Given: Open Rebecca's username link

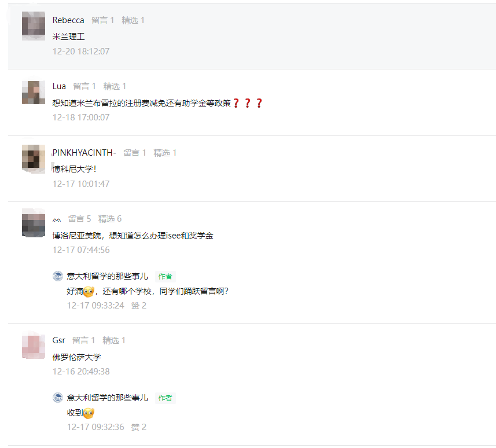Looking at the screenshot, I should (x=68, y=20).
